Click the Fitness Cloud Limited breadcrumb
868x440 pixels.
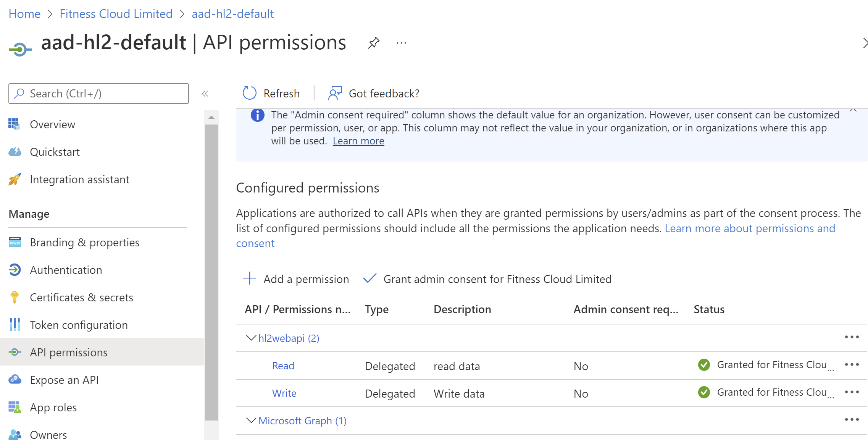click(116, 14)
